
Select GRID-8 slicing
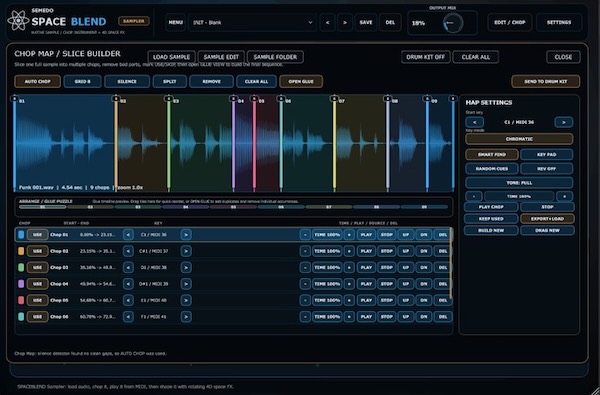tap(83, 82)
